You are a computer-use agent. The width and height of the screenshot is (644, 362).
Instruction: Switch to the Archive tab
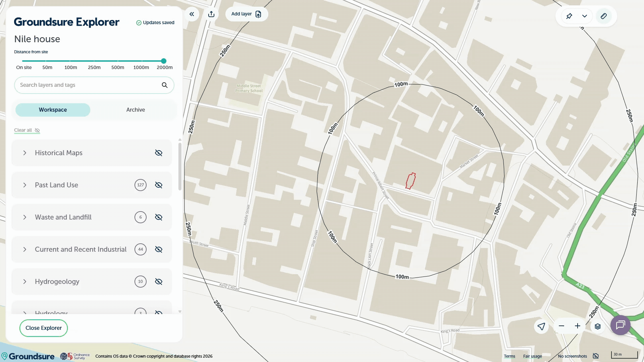pyautogui.click(x=136, y=110)
